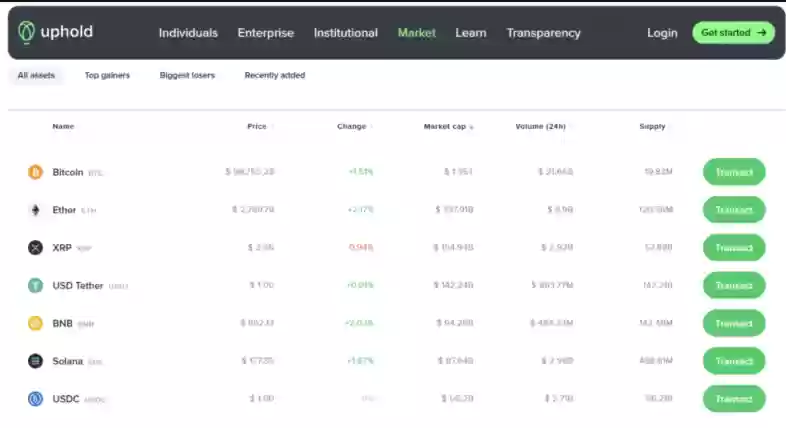Image resolution: width=786 pixels, height=428 pixels.
Task: Click the USD Tether coin icon
Action: [35, 285]
